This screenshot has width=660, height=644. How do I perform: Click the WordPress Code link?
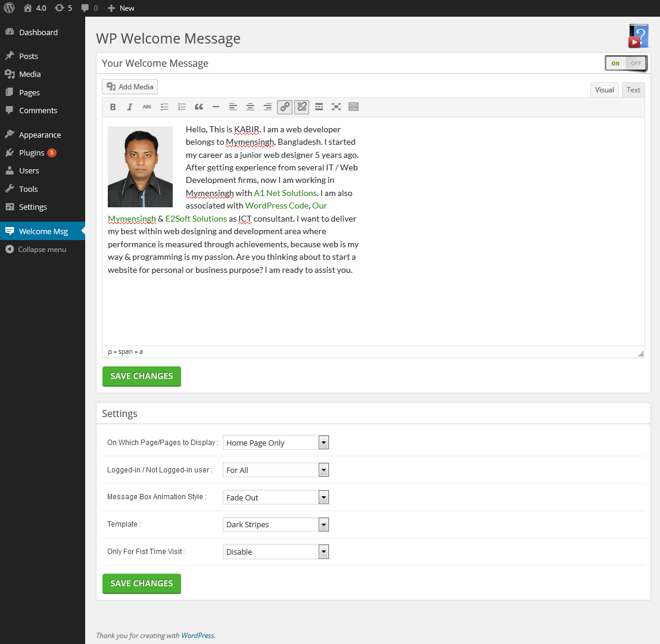coord(276,206)
